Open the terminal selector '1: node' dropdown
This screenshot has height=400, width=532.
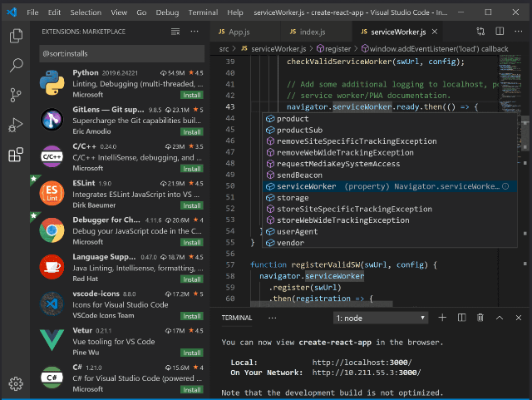(x=380, y=318)
